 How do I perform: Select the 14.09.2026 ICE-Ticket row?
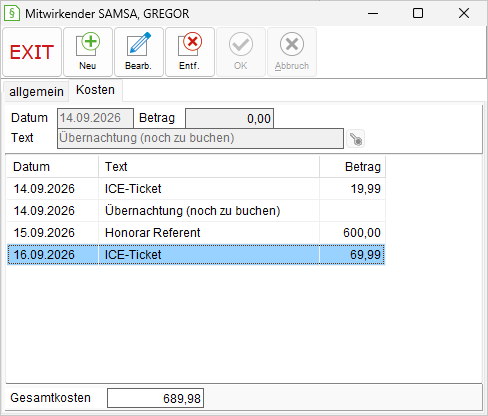pos(196,189)
